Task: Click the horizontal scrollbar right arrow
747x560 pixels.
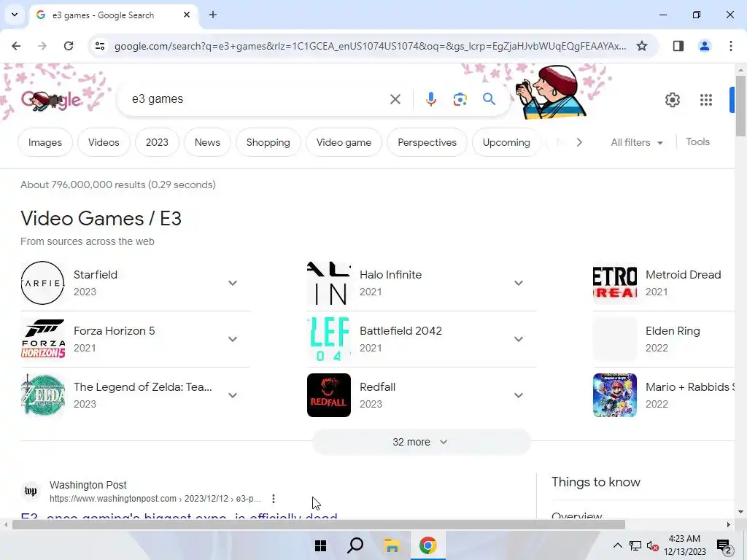Action: pyautogui.click(x=729, y=525)
